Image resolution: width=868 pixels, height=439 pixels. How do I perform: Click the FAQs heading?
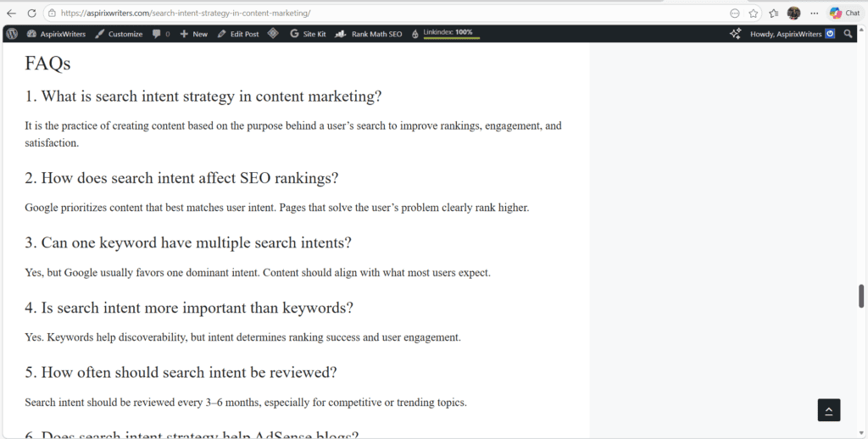point(47,63)
